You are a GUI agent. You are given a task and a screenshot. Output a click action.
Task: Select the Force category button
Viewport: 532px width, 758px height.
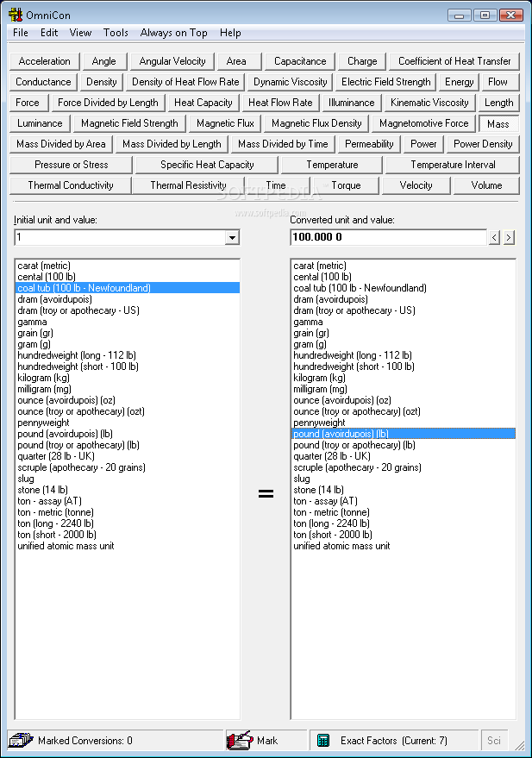(28, 103)
